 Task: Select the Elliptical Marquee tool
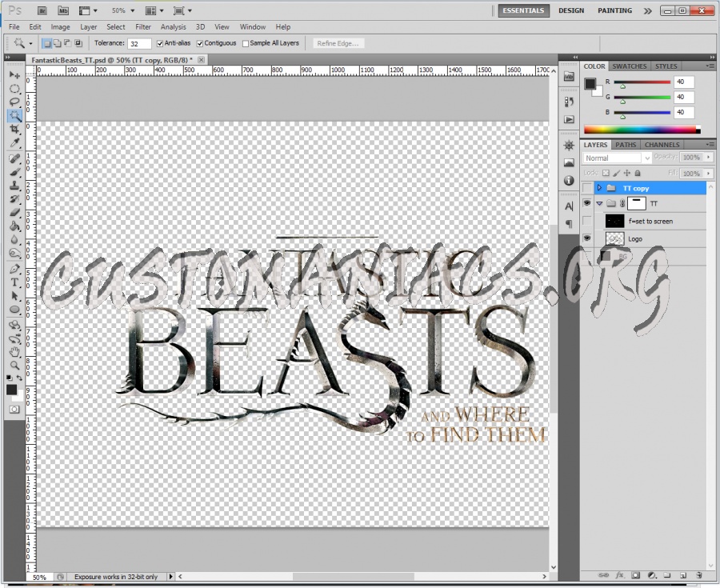[14, 89]
